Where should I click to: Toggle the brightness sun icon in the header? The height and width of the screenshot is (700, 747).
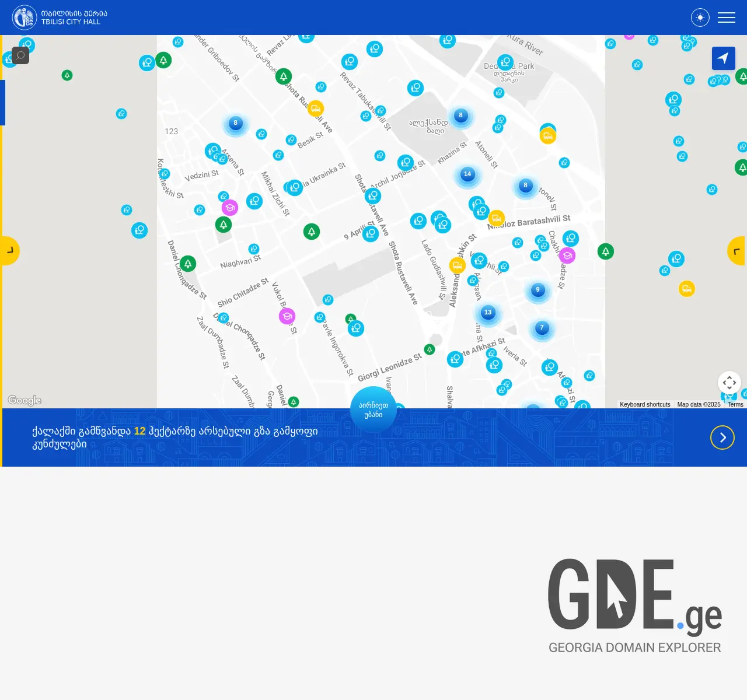pos(700,17)
